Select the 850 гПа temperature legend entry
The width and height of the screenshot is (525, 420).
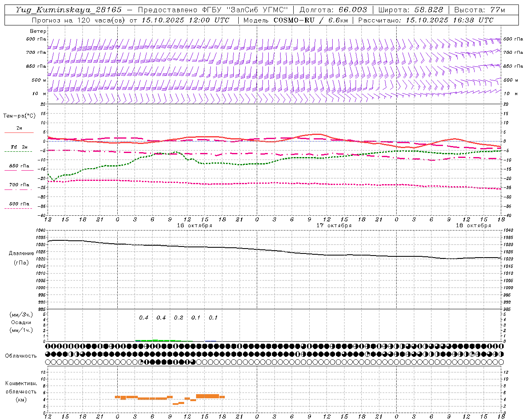point(19,167)
